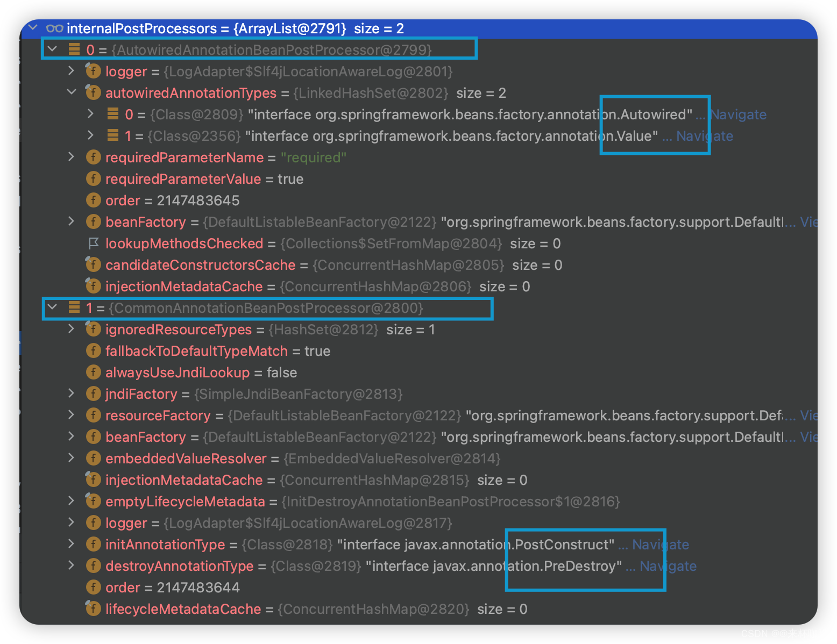837x644 pixels.
Task: Navigate to the Value annotation class
Action: (705, 136)
